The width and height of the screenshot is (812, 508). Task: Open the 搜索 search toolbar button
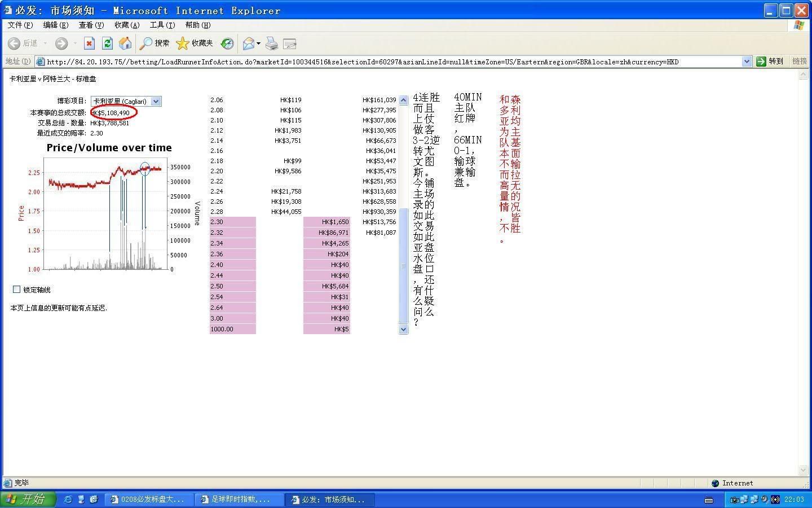155,43
